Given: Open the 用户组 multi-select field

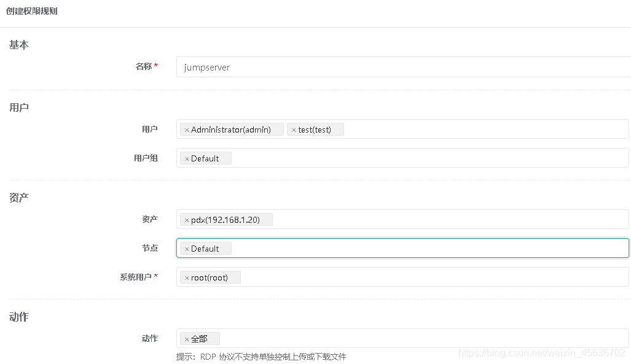Looking at the screenshot, I should 402,158.
